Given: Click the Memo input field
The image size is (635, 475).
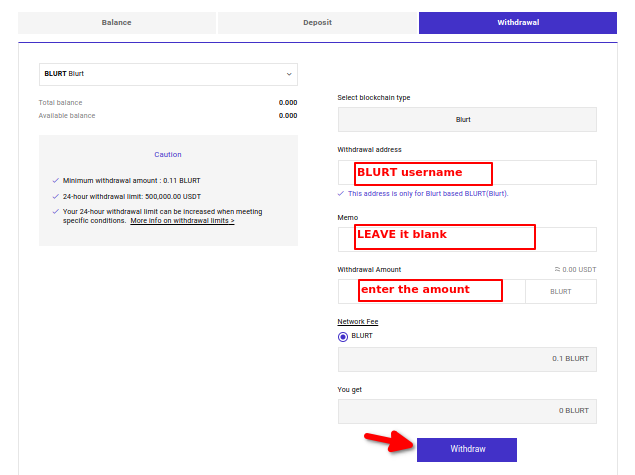Looking at the screenshot, I should click(x=467, y=239).
